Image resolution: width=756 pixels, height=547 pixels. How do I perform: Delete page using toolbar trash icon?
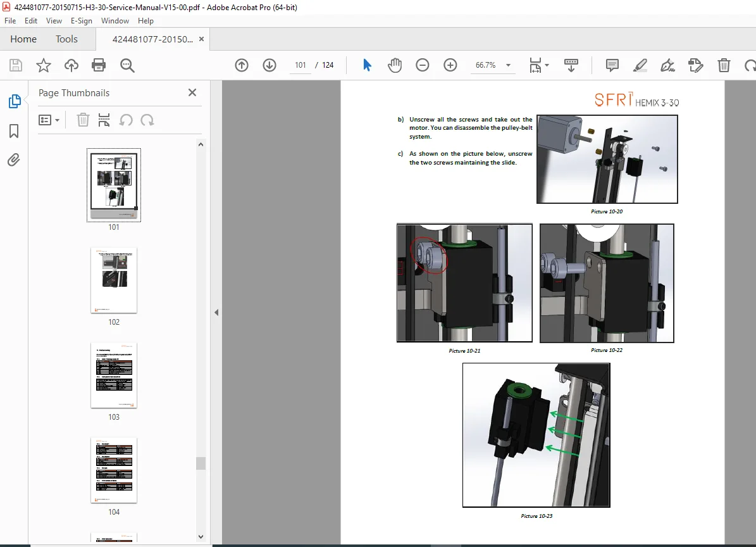tap(724, 65)
